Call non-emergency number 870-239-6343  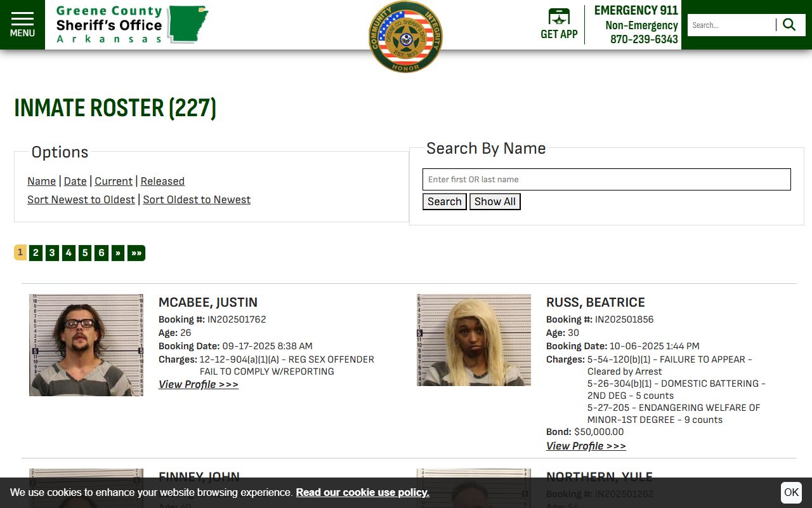tap(644, 39)
